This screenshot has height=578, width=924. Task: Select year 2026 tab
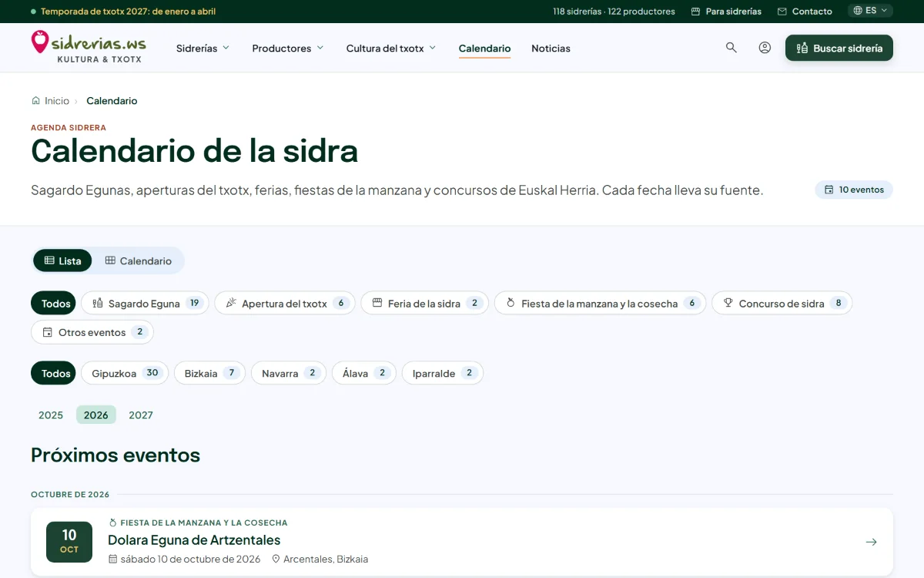pos(96,415)
